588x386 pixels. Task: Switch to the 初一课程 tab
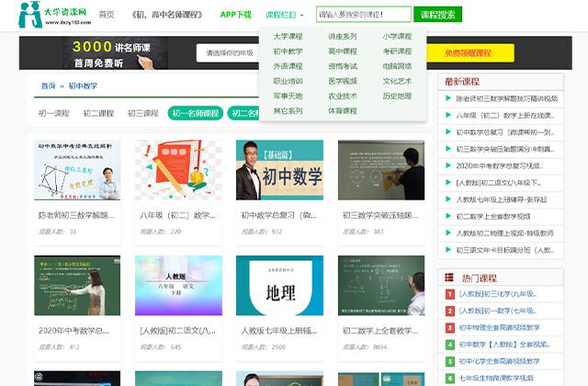(53, 113)
